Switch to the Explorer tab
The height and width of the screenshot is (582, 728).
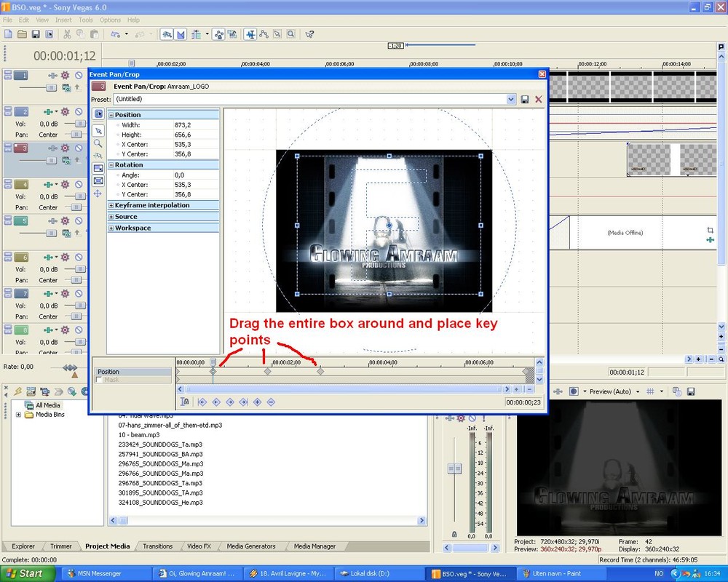(23, 546)
